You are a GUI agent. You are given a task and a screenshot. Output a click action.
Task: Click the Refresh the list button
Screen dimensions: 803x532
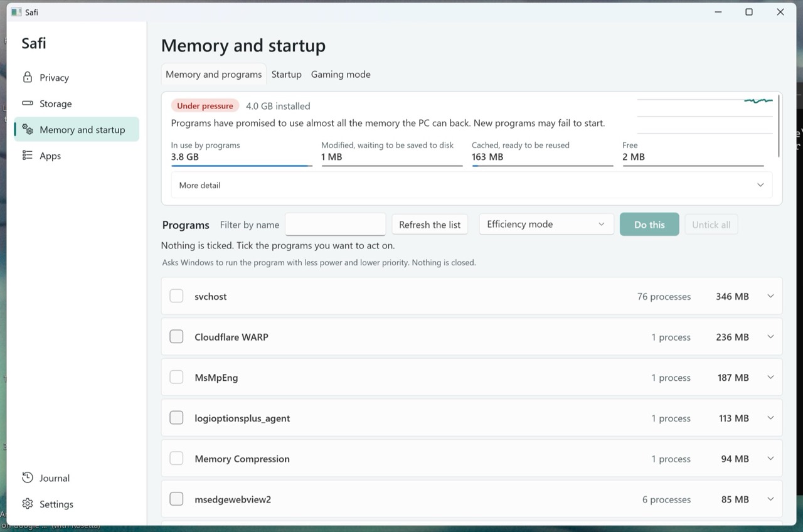430,225
